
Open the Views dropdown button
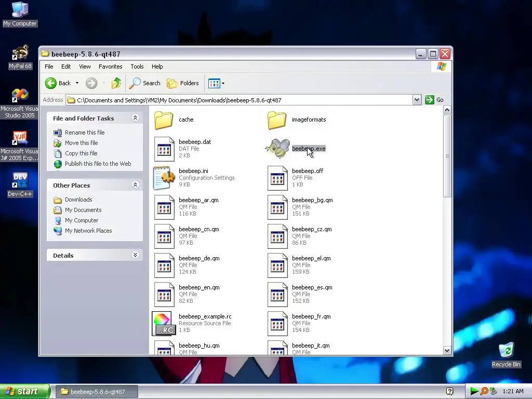coord(217,83)
